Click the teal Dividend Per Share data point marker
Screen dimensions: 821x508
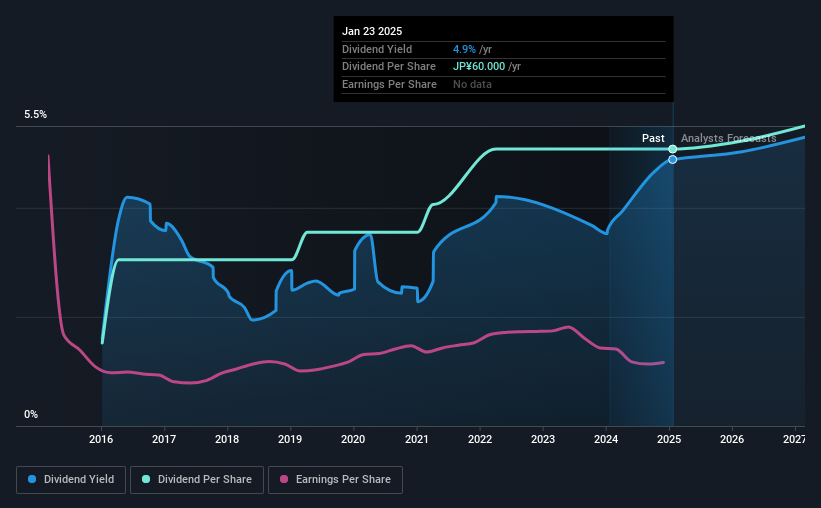pos(673,149)
